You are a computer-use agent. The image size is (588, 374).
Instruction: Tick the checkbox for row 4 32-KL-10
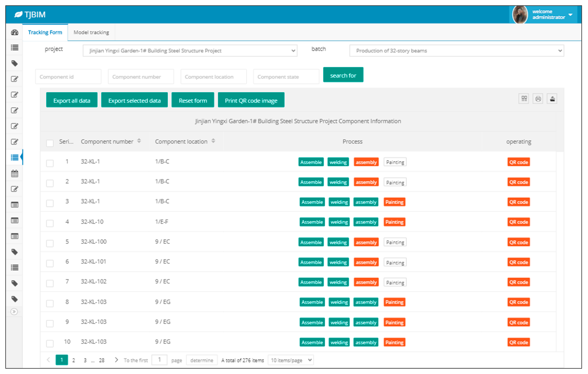(x=50, y=223)
